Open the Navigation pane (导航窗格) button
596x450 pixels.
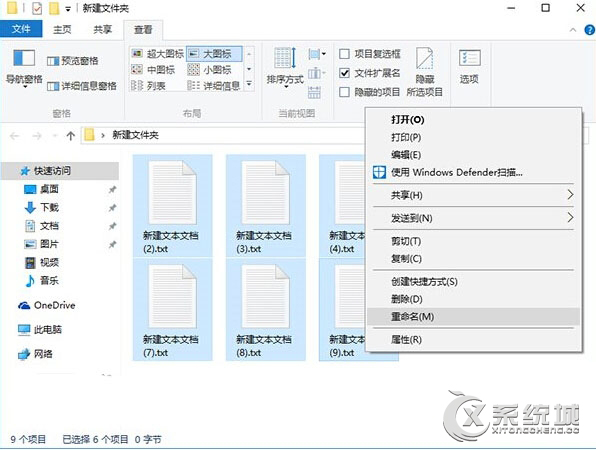24,68
